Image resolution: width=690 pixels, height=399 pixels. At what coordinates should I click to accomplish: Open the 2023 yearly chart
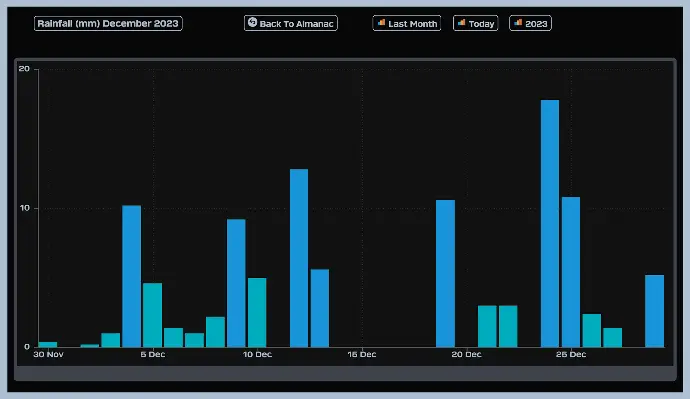pyautogui.click(x=530, y=23)
